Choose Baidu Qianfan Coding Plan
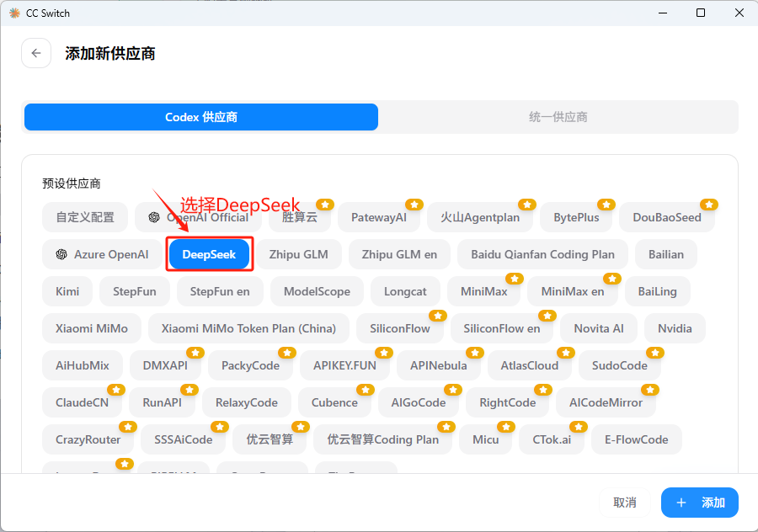Screen dimensions: 758x532 click(542, 254)
